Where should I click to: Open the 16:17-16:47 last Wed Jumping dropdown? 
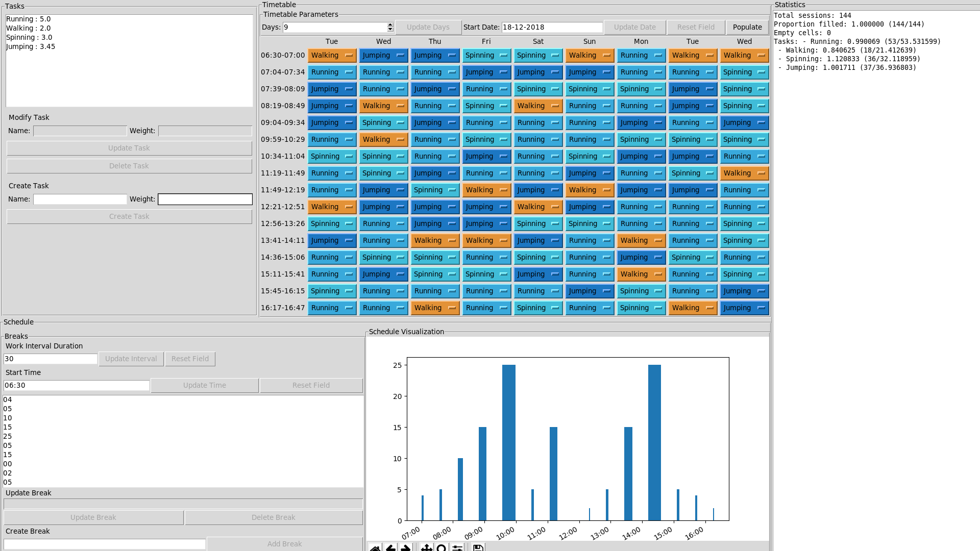744,308
